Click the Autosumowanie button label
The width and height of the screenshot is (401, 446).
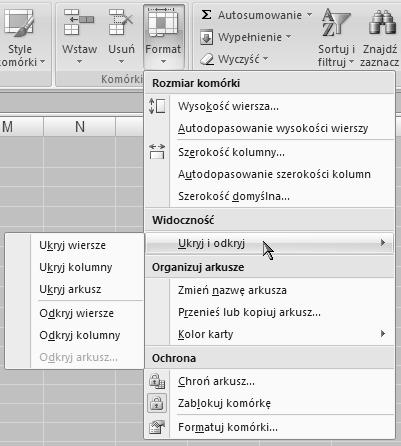tap(260, 15)
